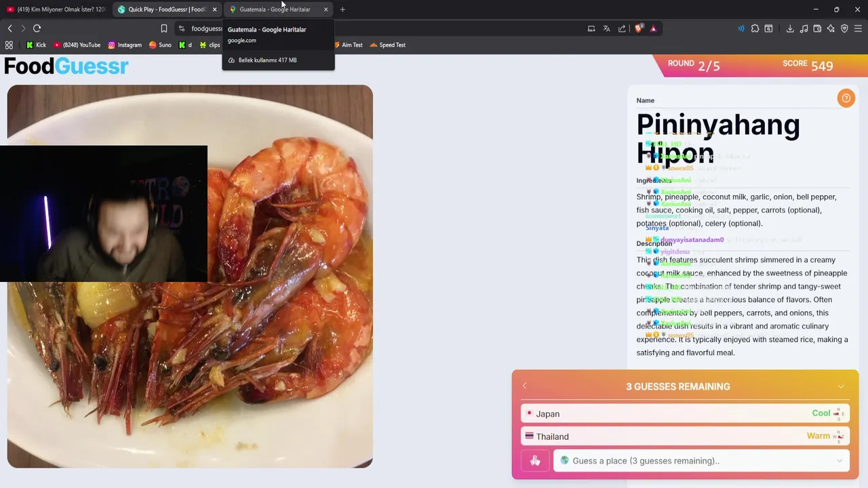Image resolution: width=868 pixels, height=488 pixels.
Task: Go back to the previous page
Action: pyautogui.click(x=9, y=28)
